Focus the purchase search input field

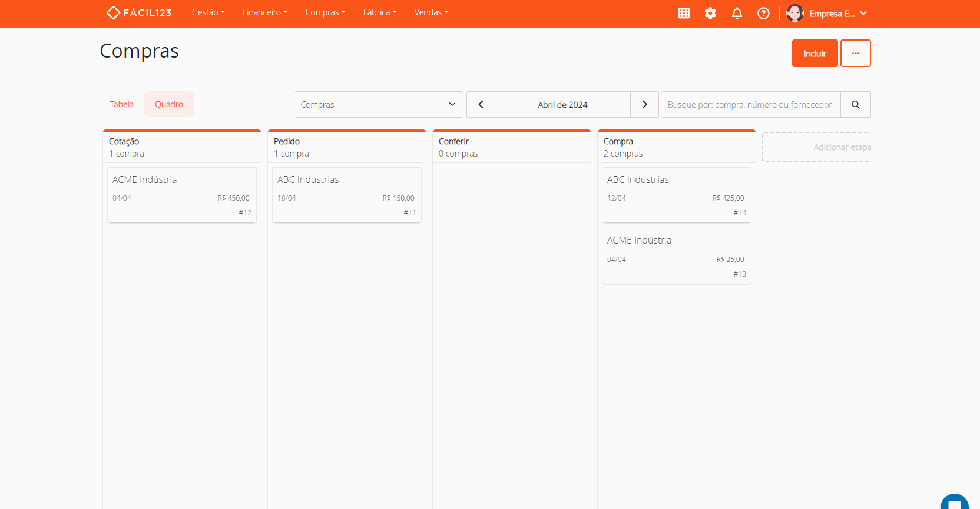point(750,105)
